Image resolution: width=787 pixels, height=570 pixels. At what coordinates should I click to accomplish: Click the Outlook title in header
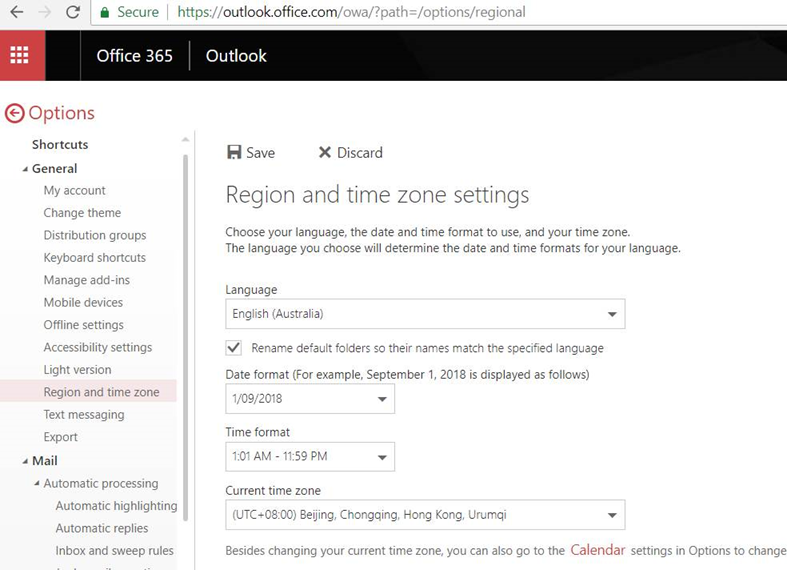coord(236,56)
